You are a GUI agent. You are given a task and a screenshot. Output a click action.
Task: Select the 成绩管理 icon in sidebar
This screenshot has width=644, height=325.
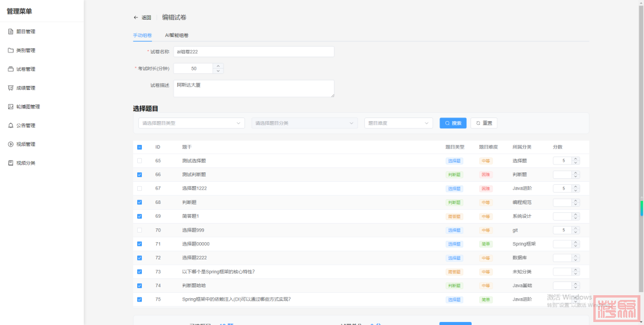point(10,88)
